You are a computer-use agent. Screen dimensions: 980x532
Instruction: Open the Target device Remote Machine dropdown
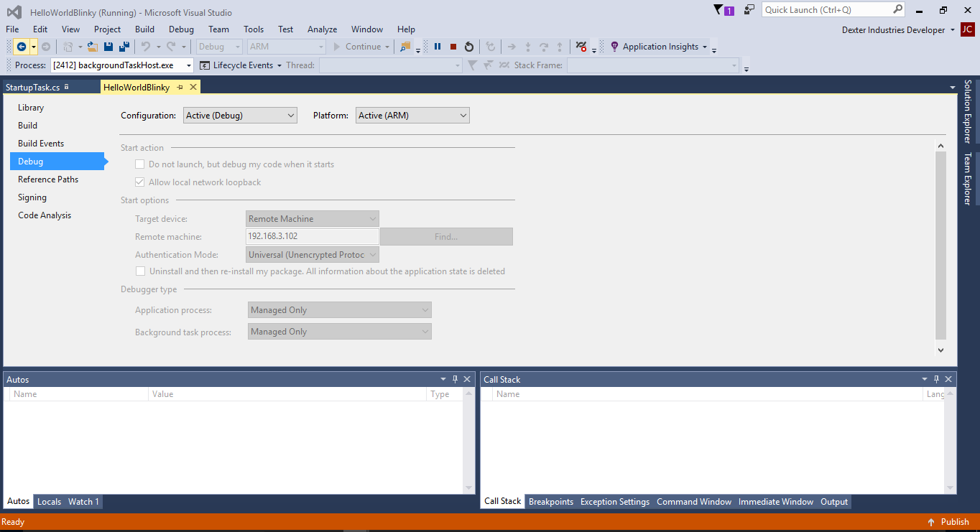click(x=313, y=219)
